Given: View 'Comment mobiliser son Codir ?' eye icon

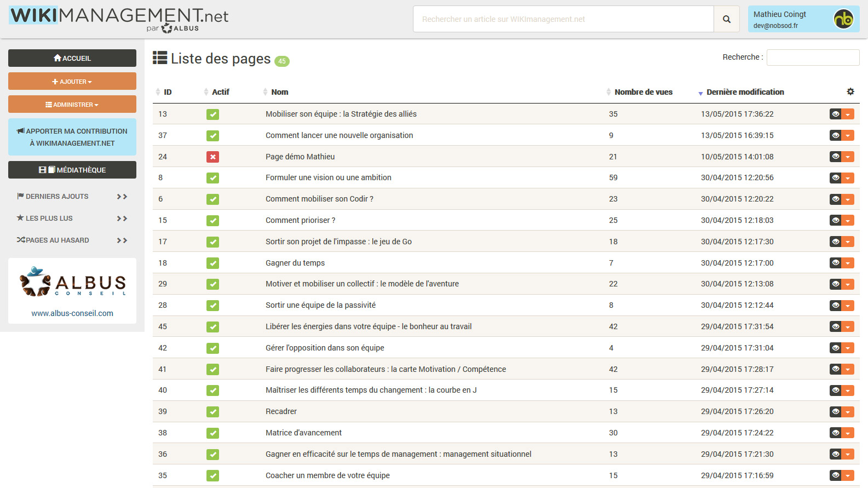Looking at the screenshot, I should tap(835, 199).
